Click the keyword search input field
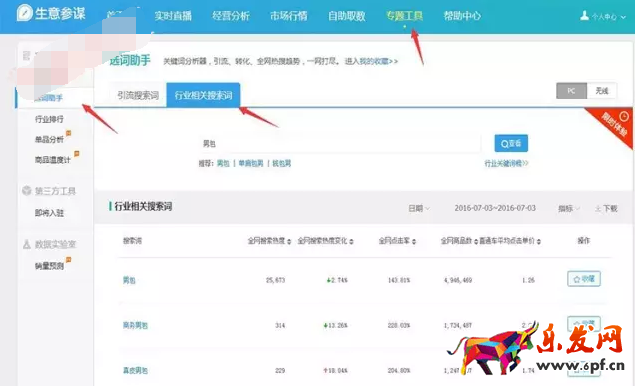The width and height of the screenshot is (635, 386). pos(339,143)
